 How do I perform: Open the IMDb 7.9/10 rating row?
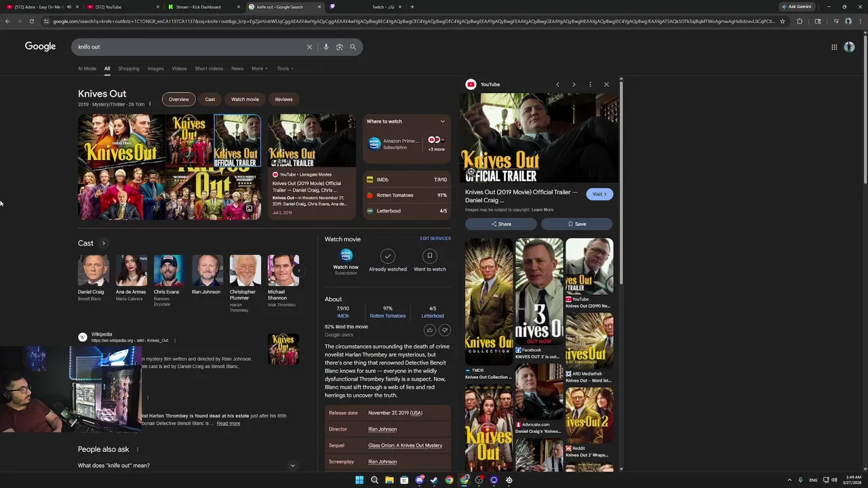(407, 180)
